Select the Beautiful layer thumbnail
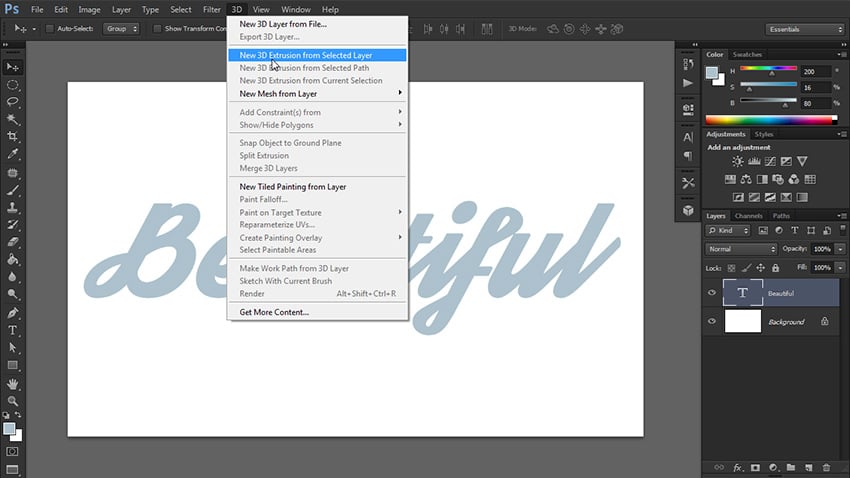 click(x=742, y=293)
